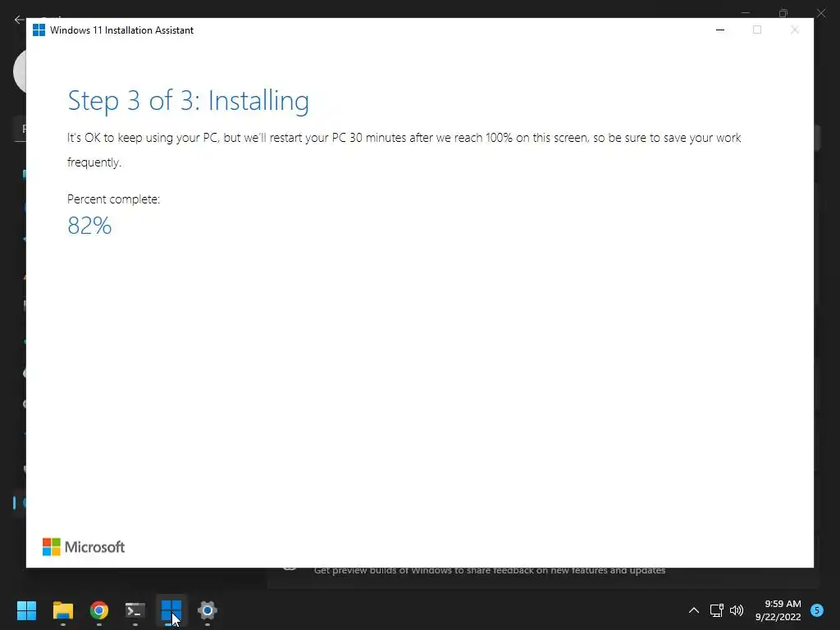840x630 pixels.
Task: Show hidden system tray icons
Action: coord(694,610)
